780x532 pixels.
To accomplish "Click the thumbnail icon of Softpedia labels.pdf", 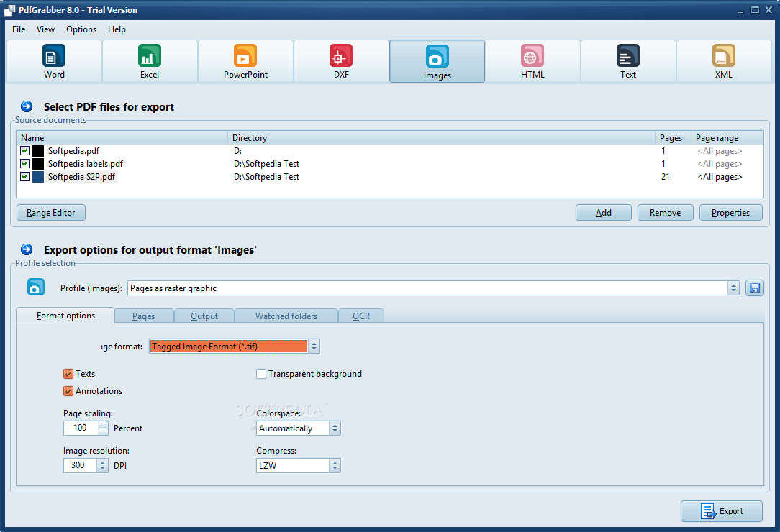I will click(x=38, y=164).
